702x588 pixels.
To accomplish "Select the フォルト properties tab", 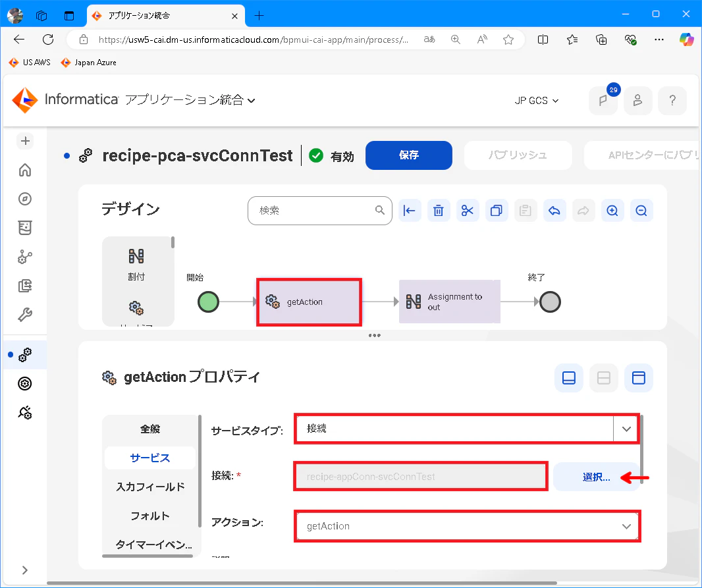I will click(150, 516).
